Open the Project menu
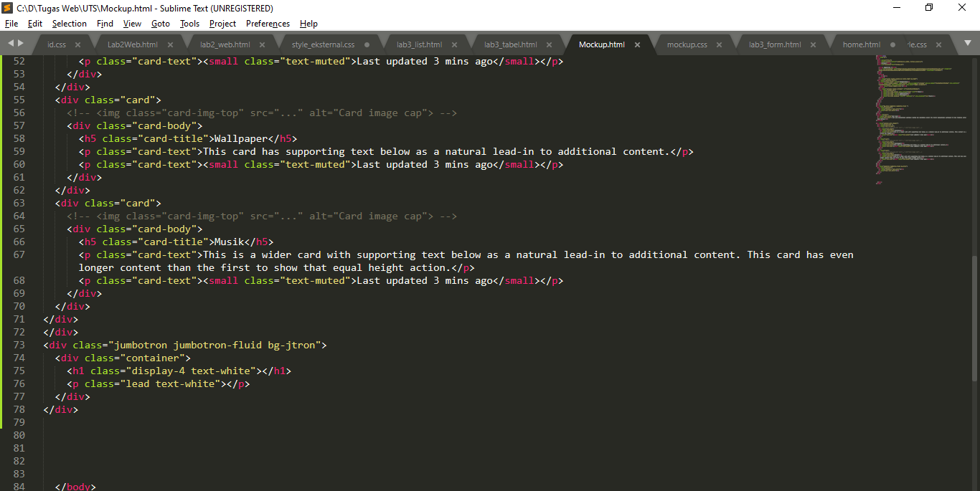 click(222, 24)
